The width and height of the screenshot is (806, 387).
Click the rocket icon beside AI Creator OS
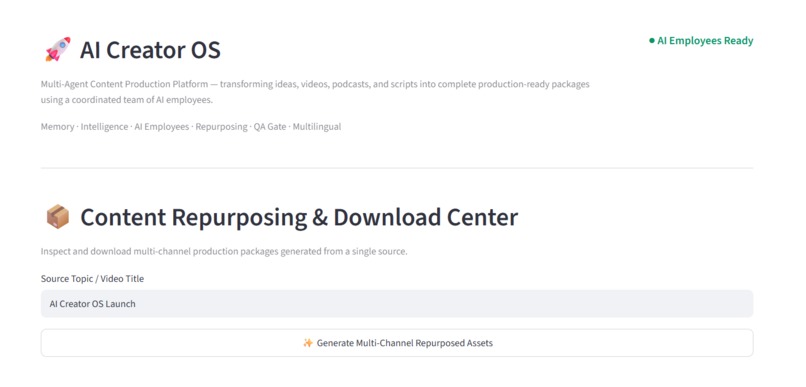(x=58, y=49)
